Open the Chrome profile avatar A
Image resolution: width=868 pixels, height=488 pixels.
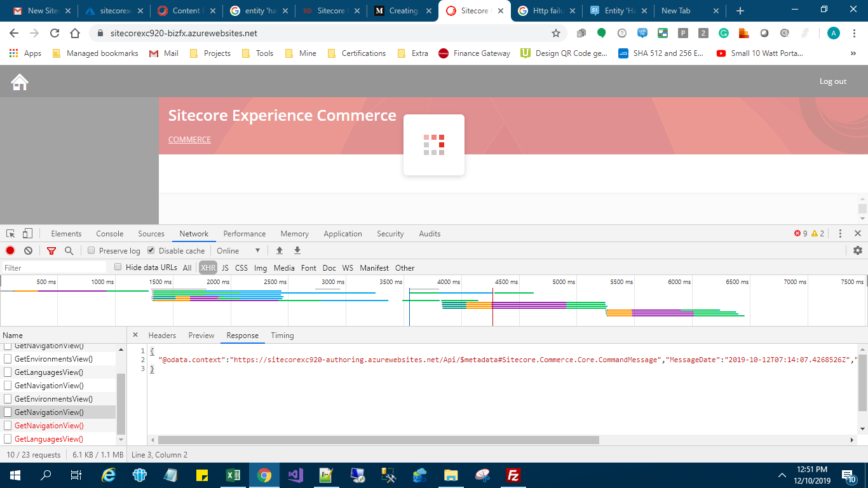tap(833, 33)
